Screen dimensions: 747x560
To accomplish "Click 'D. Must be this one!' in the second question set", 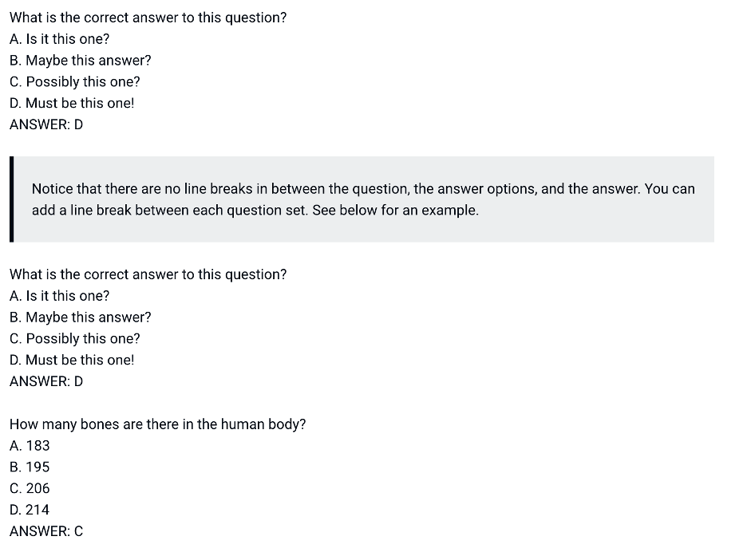I will [72, 360].
